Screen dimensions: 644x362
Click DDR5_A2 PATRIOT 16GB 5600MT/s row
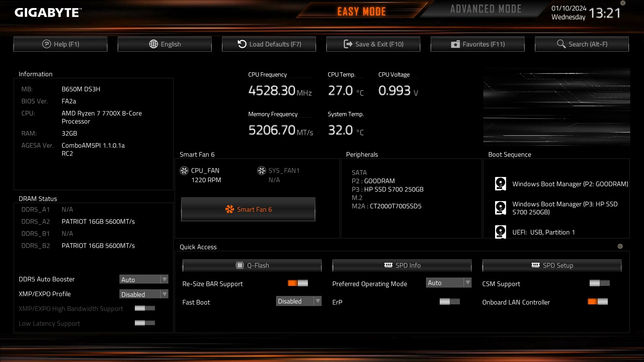click(x=78, y=222)
